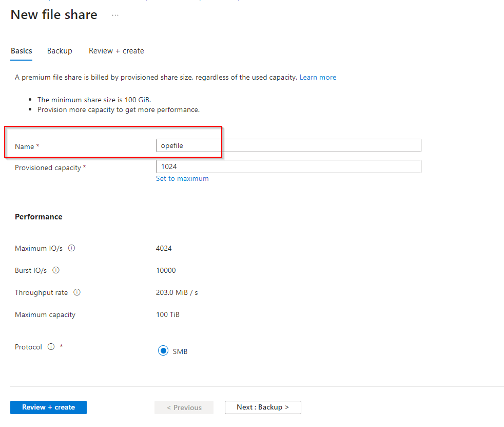Image resolution: width=504 pixels, height=427 pixels.
Task: Open the ellipsis menu beside New file share
Action: (x=115, y=15)
